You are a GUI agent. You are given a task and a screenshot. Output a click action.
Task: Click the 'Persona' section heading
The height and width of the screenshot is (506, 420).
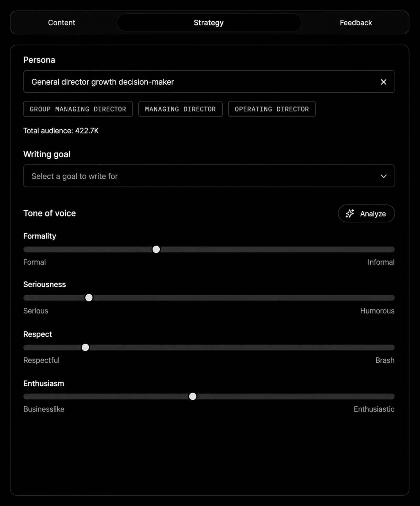click(39, 60)
